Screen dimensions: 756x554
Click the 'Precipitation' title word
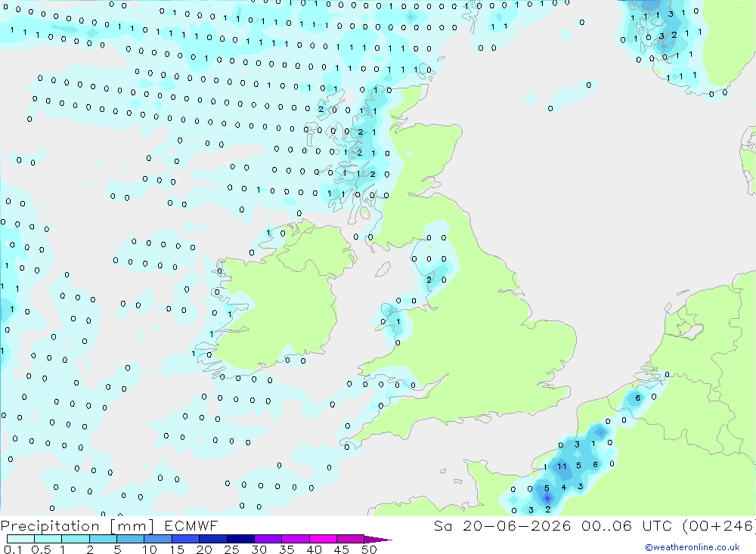click(x=50, y=526)
